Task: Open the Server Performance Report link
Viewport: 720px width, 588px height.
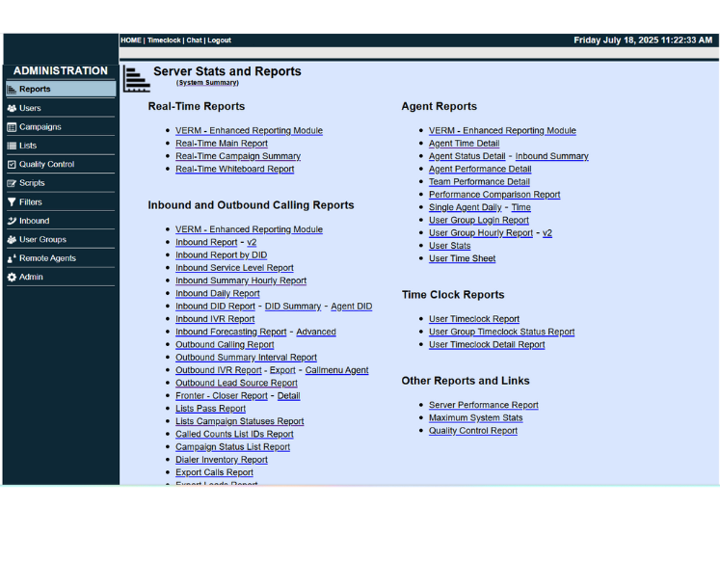Action: [x=483, y=406]
